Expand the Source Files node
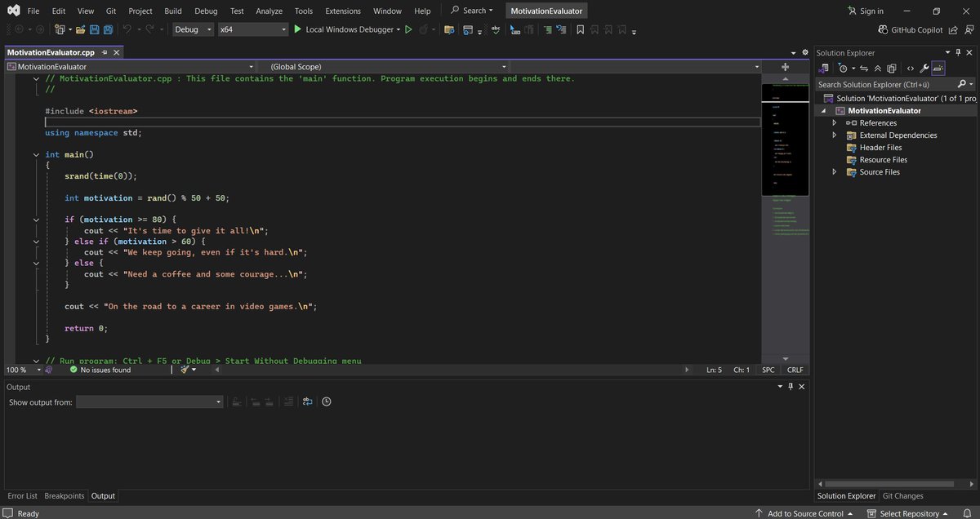The width and height of the screenshot is (980, 519). tap(834, 172)
